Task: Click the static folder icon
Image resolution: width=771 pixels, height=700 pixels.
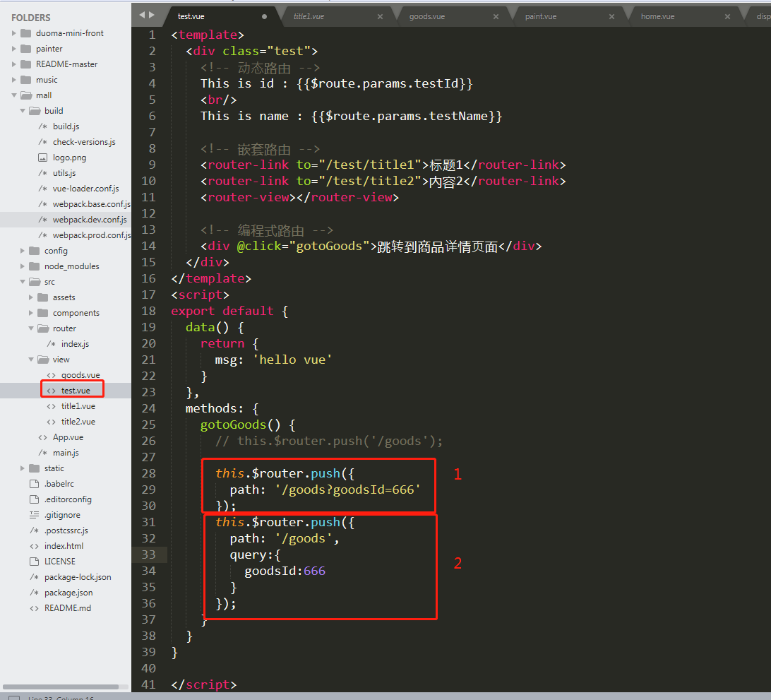Action: pyautogui.click(x=35, y=468)
